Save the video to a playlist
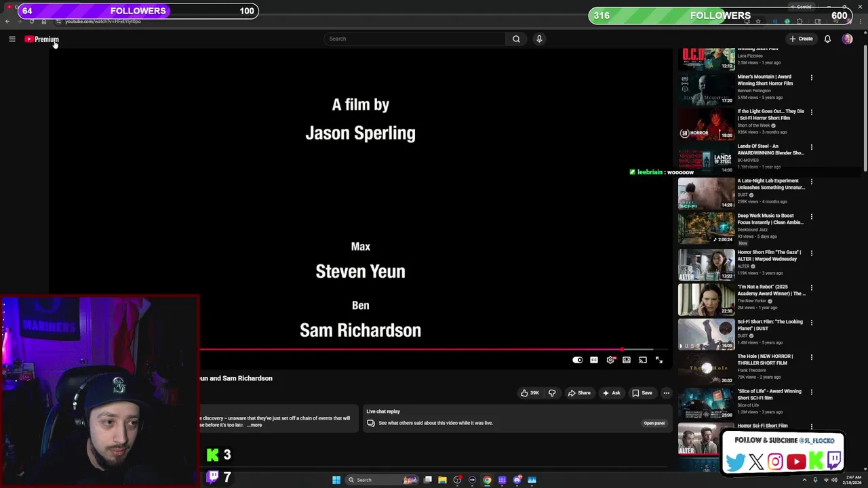The width and height of the screenshot is (868, 488). tap(642, 393)
